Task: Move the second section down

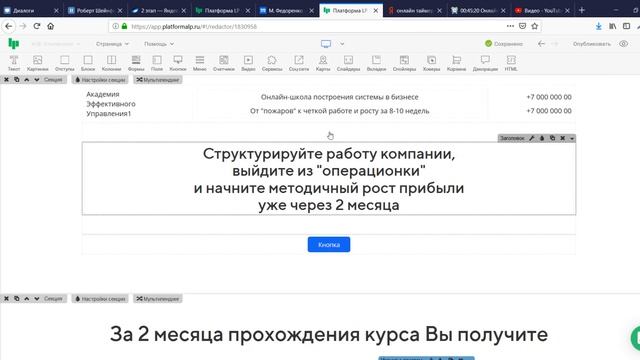Action: (x=37, y=299)
